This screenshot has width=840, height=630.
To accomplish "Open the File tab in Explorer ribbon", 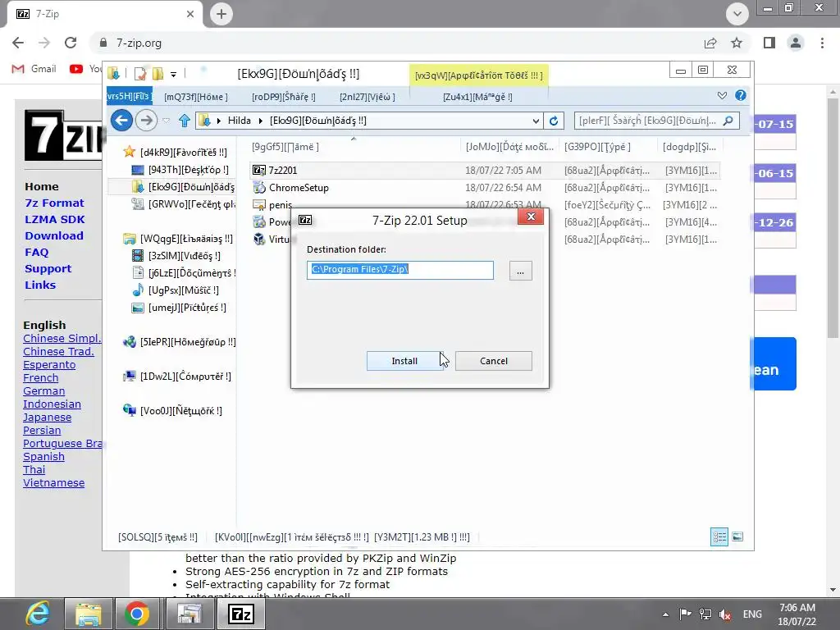I will pos(129,97).
